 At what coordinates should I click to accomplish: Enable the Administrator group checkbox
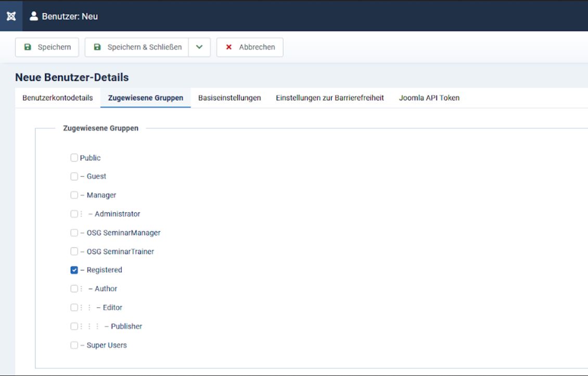point(74,214)
